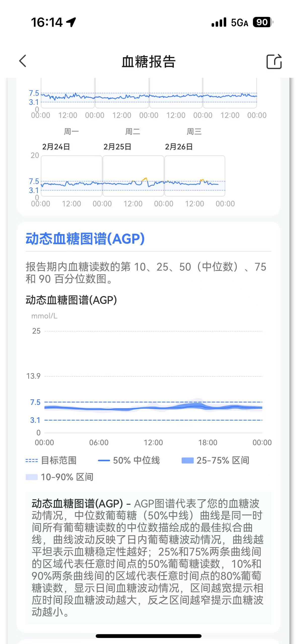Open the 2月26日 daily glucose chart
This screenshot has height=644, width=297.
[194, 176]
